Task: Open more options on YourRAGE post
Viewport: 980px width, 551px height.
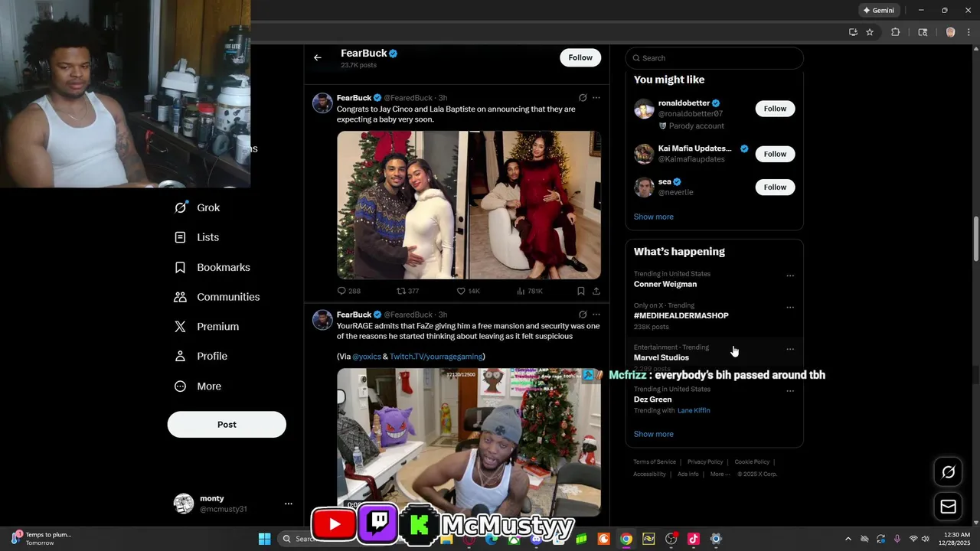Action: pos(596,315)
